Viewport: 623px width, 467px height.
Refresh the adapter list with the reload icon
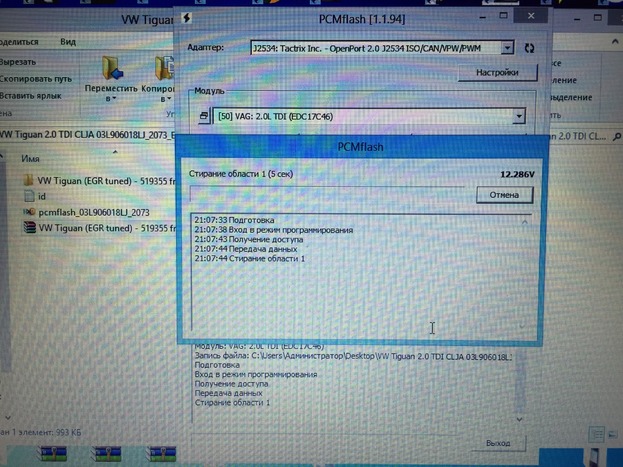tap(529, 47)
